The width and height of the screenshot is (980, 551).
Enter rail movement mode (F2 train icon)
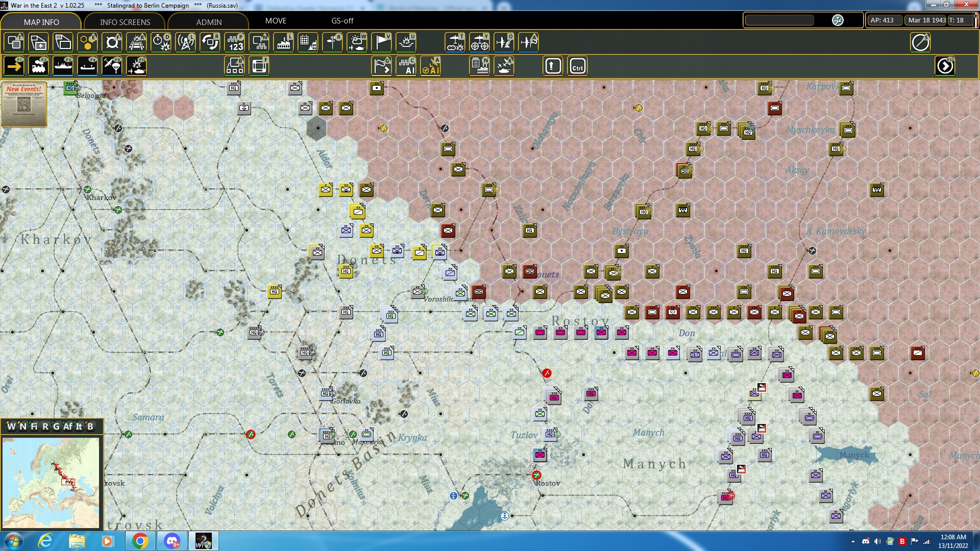(38, 66)
